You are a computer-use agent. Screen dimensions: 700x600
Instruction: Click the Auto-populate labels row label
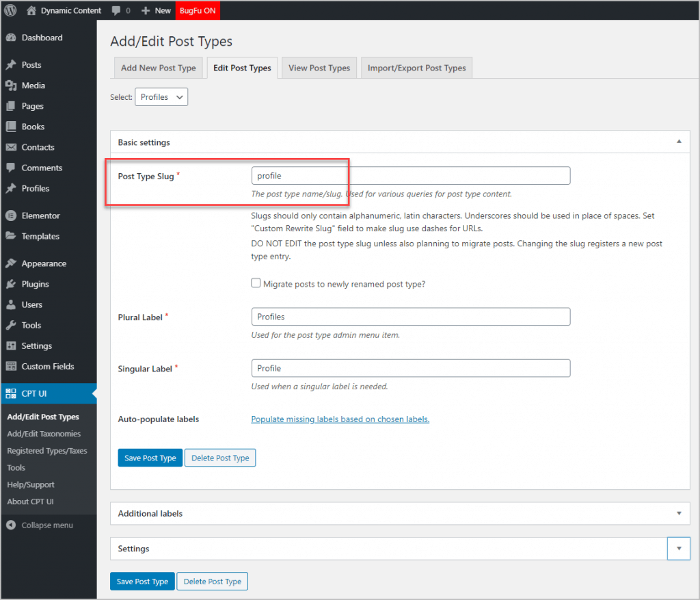(159, 419)
